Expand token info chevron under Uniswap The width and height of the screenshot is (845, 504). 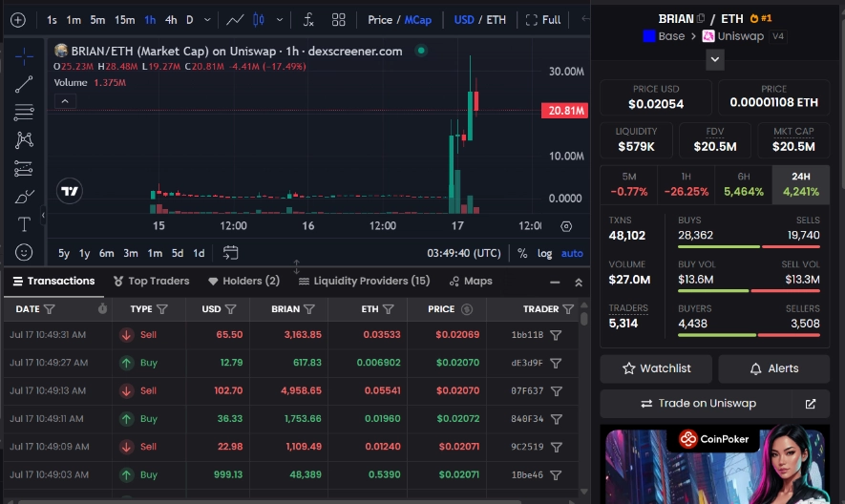[x=714, y=59]
